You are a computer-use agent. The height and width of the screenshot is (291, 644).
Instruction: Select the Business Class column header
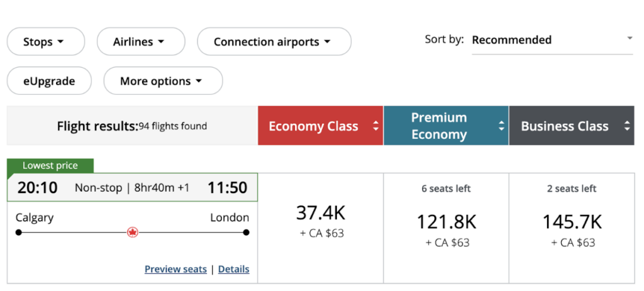(564, 126)
